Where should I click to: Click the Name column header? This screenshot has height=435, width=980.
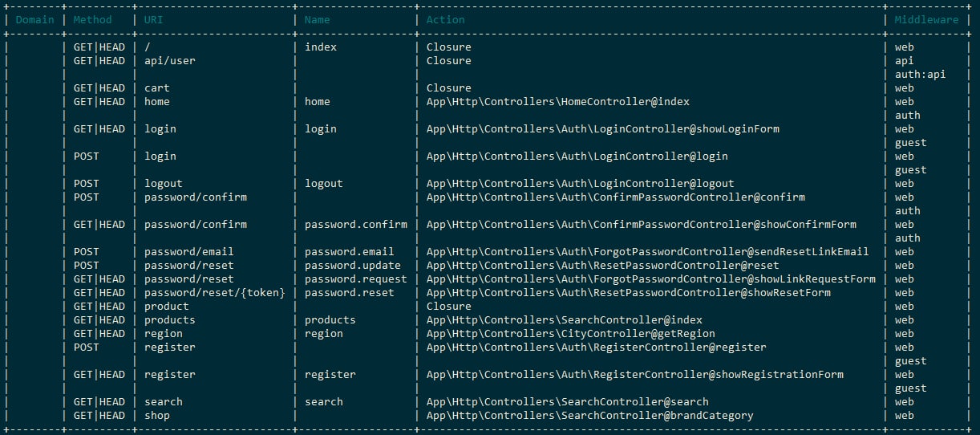[x=318, y=19]
